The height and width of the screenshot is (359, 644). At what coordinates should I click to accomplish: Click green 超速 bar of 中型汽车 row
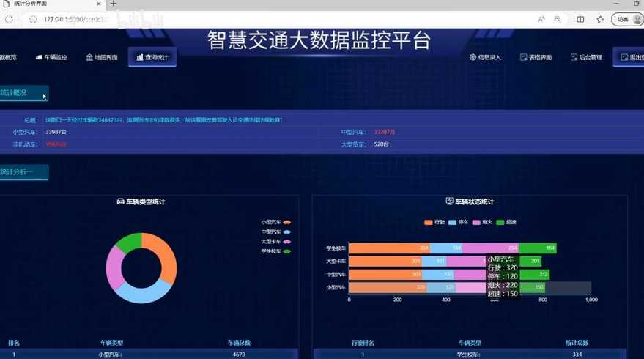click(534, 274)
